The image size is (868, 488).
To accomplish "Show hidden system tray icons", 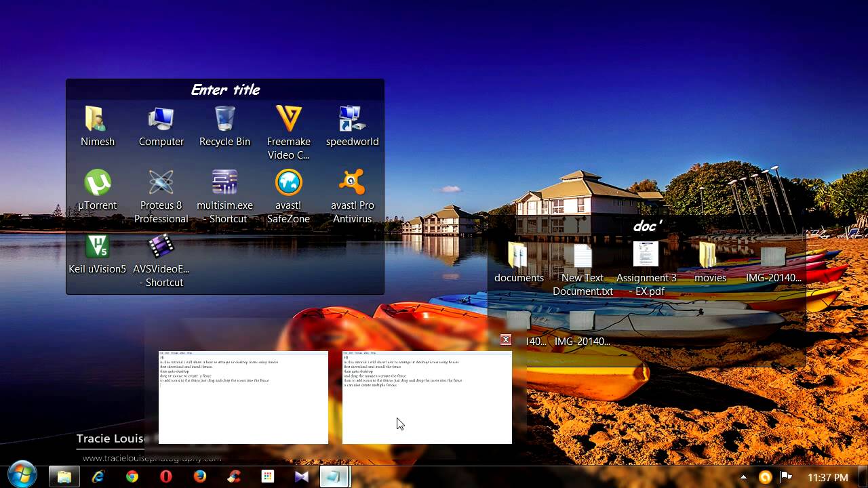I will tap(743, 477).
